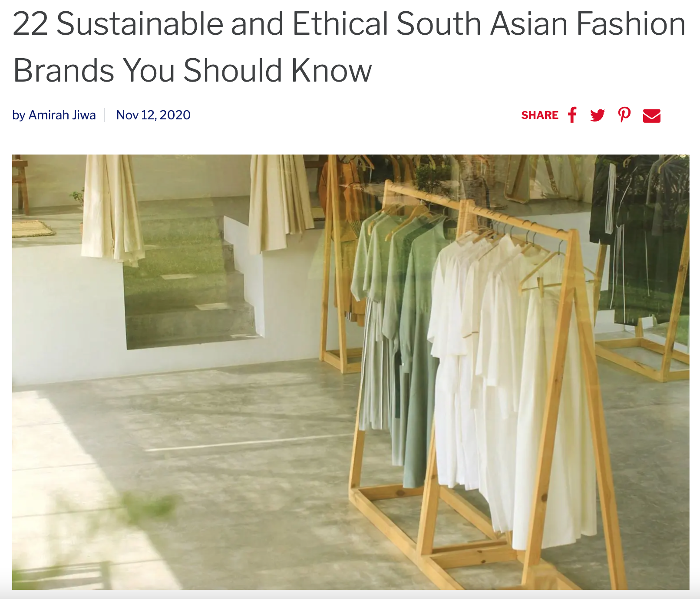The width and height of the screenshot is (700, 599).
Task: Share the article via email envelope icon
Action: pyautogui.click(x=652, y=116)
